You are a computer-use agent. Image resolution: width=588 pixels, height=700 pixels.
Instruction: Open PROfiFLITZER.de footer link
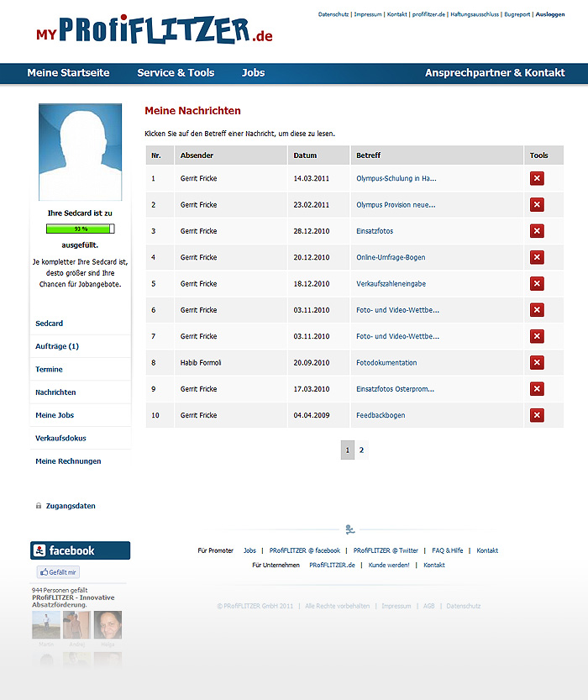pyautogui.click(x=332, y=566)
